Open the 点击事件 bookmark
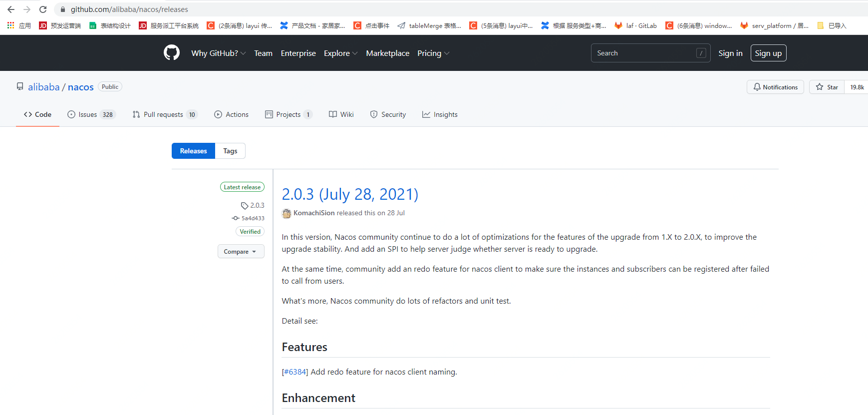This screenshot has width=868, height=415. pyautogui.click(x=371, y=25)
